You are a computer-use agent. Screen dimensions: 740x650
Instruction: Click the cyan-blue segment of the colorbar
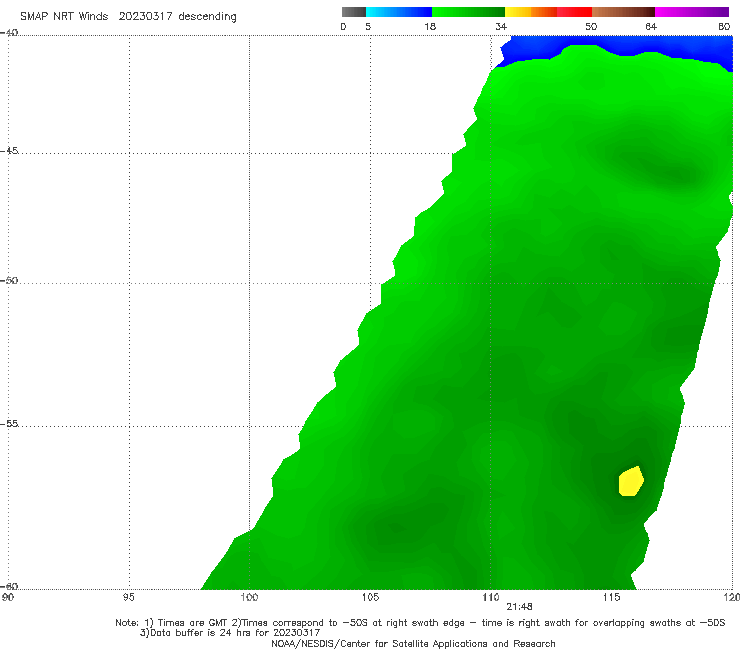(399, 12)
